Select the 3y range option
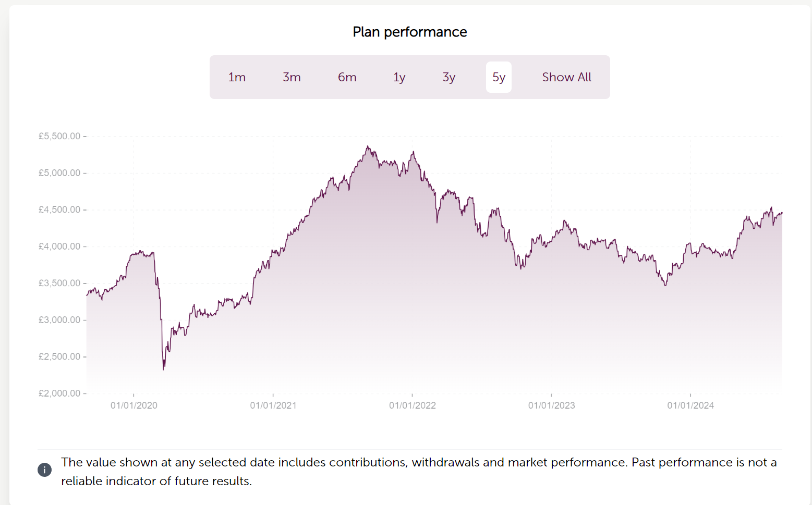Viewport: 812px width, 505px height. [x=449, y=77]
